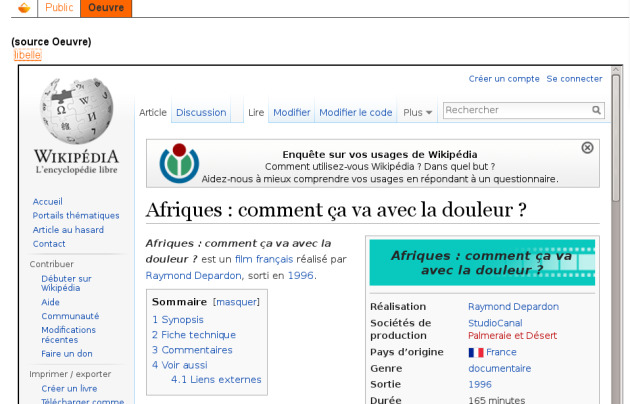
Task: Jump to 4 Voir aussi section
Action: (x=180, y=365)
